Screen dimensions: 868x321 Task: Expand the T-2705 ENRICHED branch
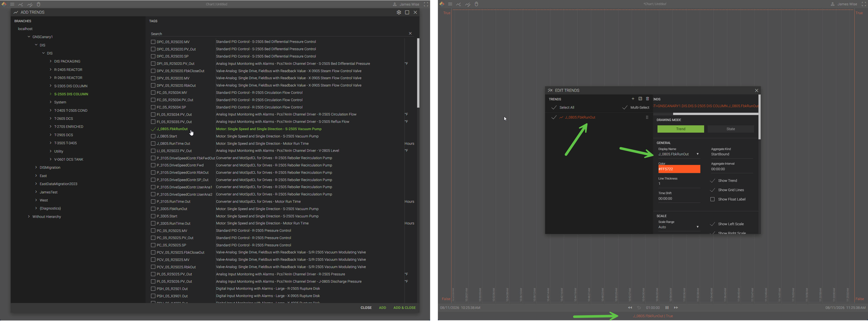50,127
